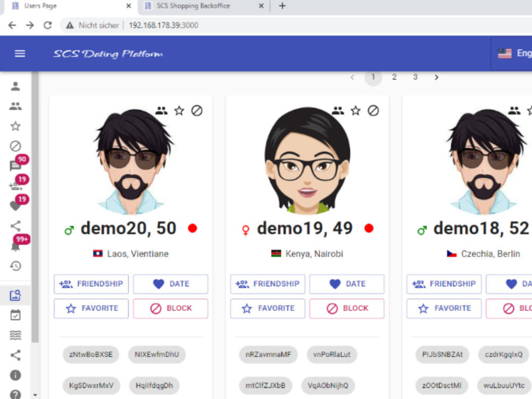
Task: Go back with browser back arrow
Action: coord(12,25)
